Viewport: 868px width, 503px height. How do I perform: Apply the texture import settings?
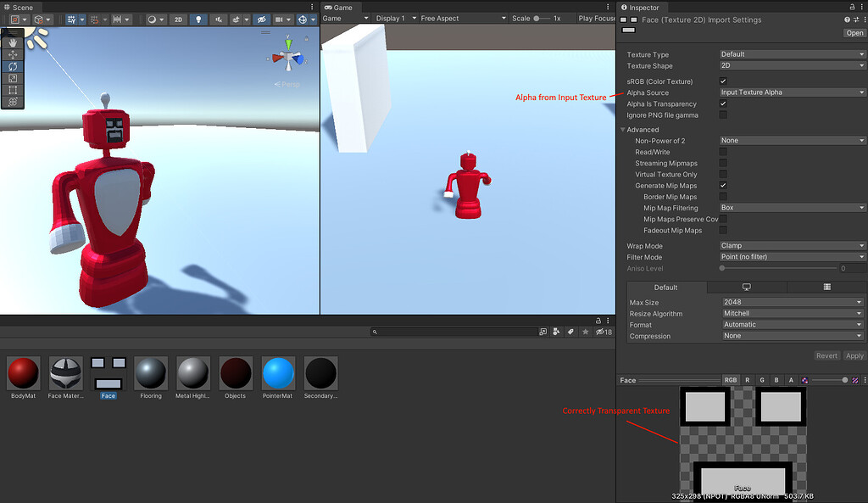pos(854,355)
